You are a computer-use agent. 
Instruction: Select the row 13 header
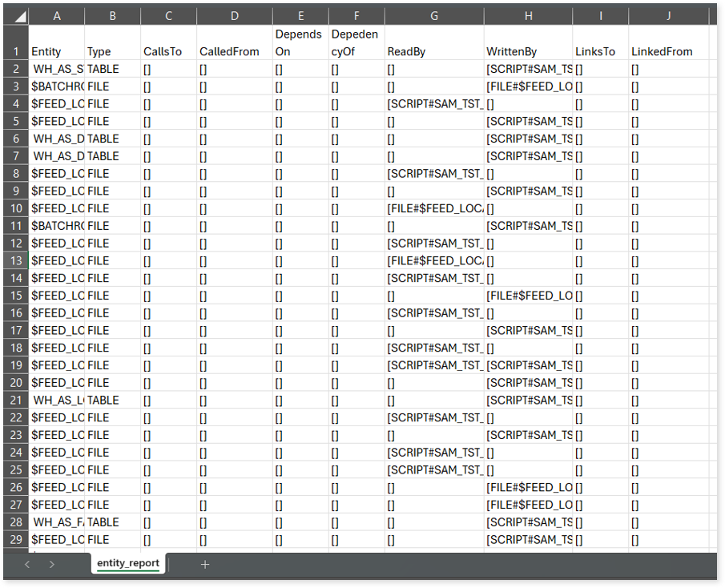click(x=15, y=260)
